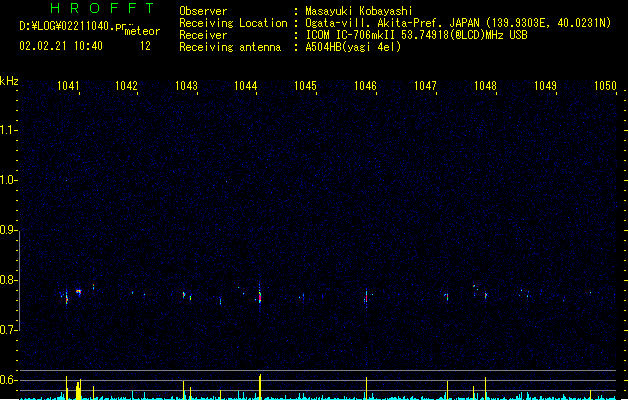Click the Receiving antenna label

pos(230,47)
